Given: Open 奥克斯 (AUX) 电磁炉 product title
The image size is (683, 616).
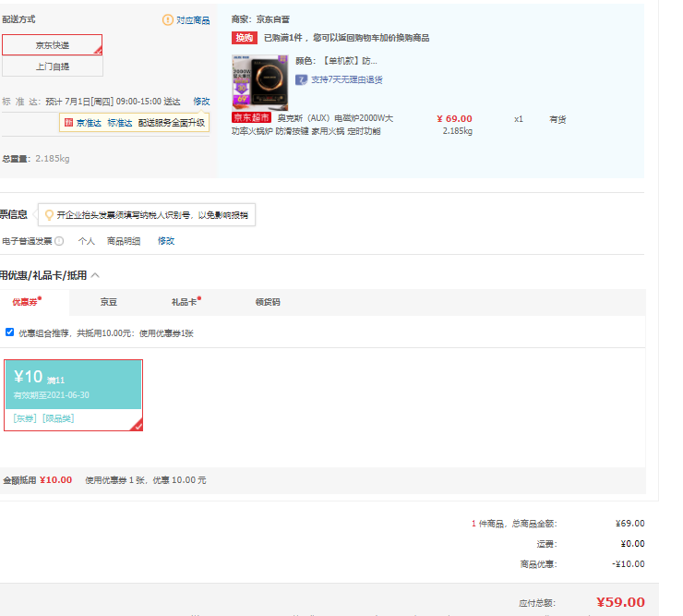Looking at the screenshot, I should pyautogui.click(x=312, y=125).
